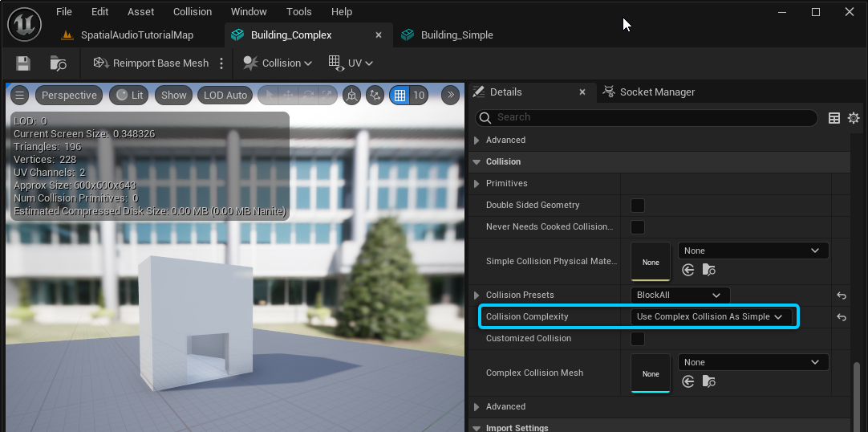The image size is (868, 432).
Task: Use selected asset for Complex Collision Mesh
Action: point(688,382)
